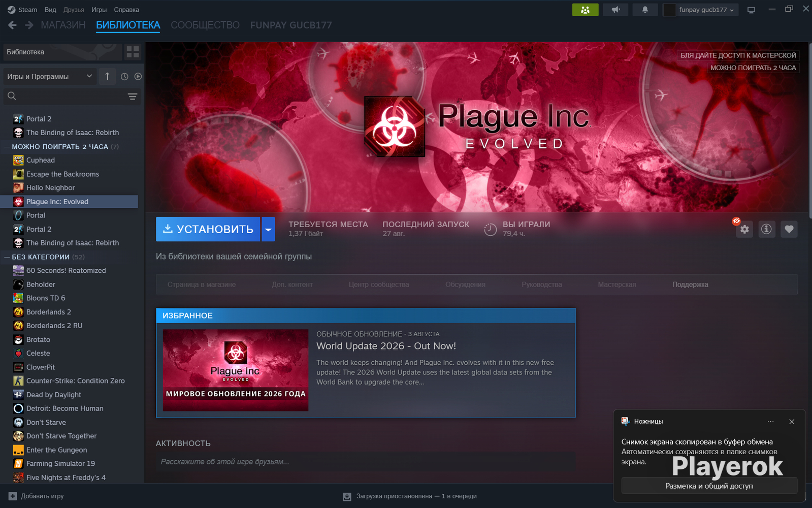
Task: Open the Друзья menu
Action: tap(74, 10)
